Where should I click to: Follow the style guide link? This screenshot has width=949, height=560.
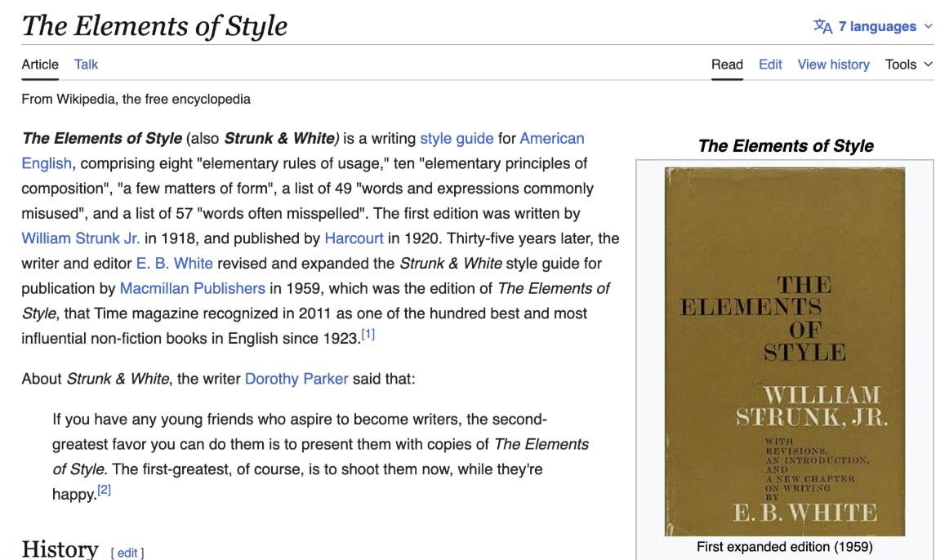pyautogui.click(x=457, y=139)
